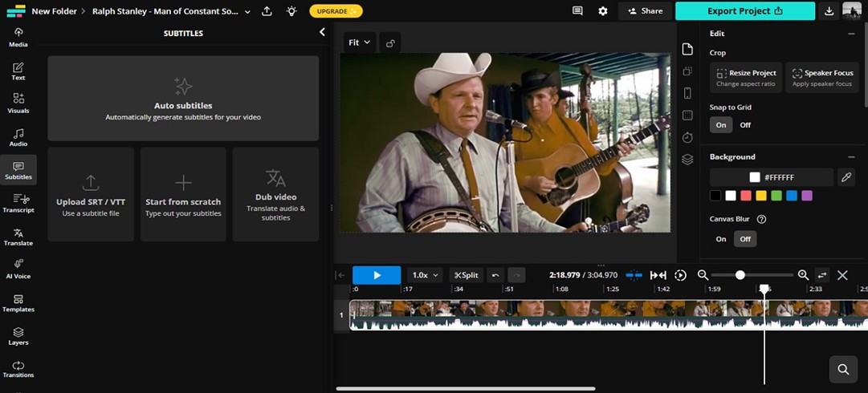
Task: Click the Export Project button
Action: 744,11
